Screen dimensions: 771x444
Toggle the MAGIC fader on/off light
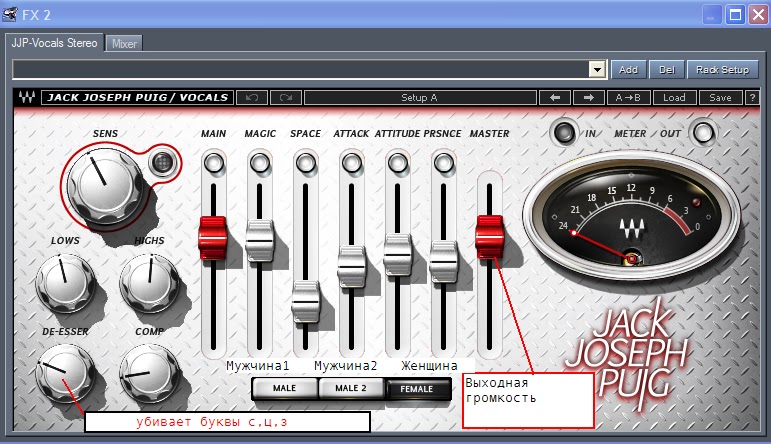point(260,163)
